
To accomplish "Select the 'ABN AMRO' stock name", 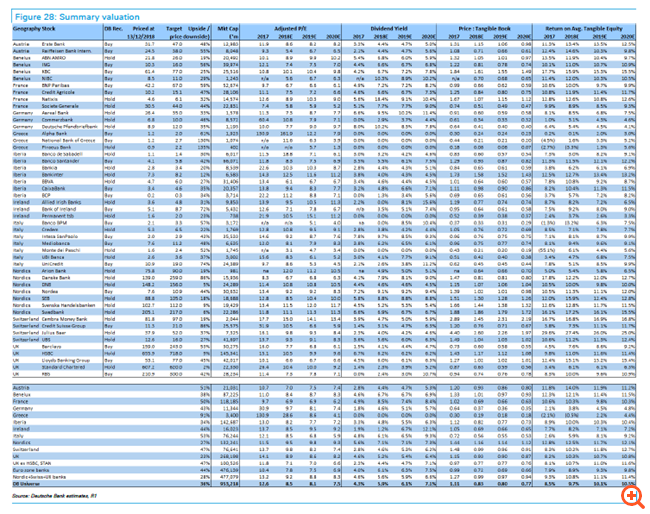I will pos(53,58).
